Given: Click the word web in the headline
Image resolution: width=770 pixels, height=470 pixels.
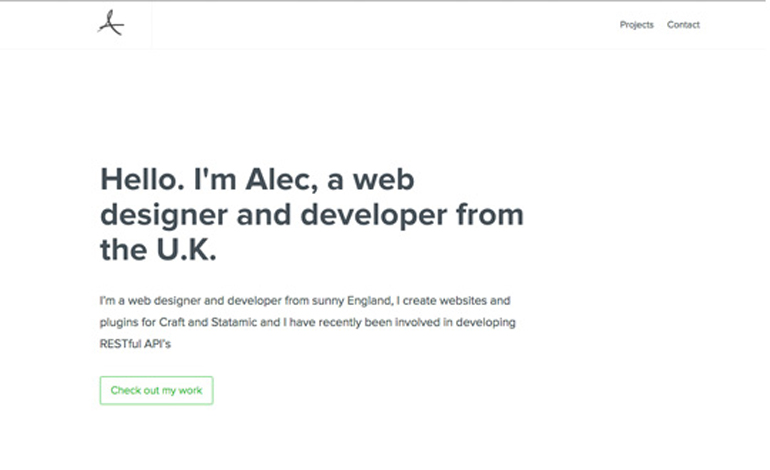Looking at the screenshot, I should (x=384, y=179).
